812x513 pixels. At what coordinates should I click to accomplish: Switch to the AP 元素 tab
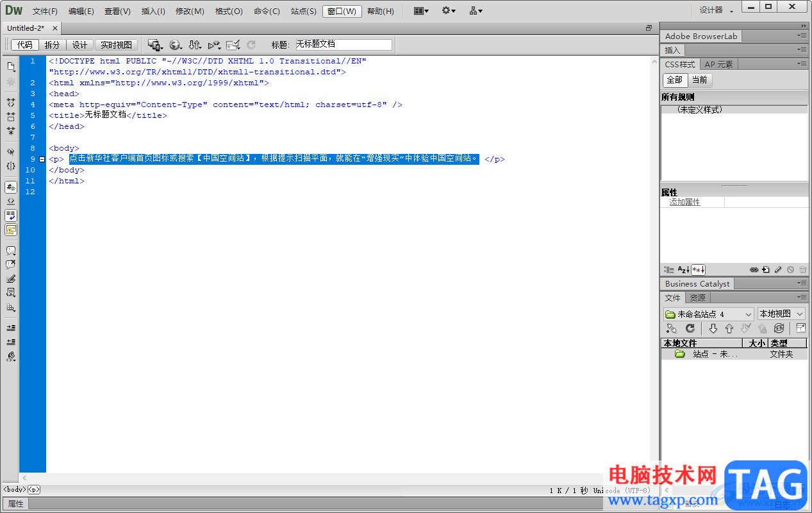[718, 64]
